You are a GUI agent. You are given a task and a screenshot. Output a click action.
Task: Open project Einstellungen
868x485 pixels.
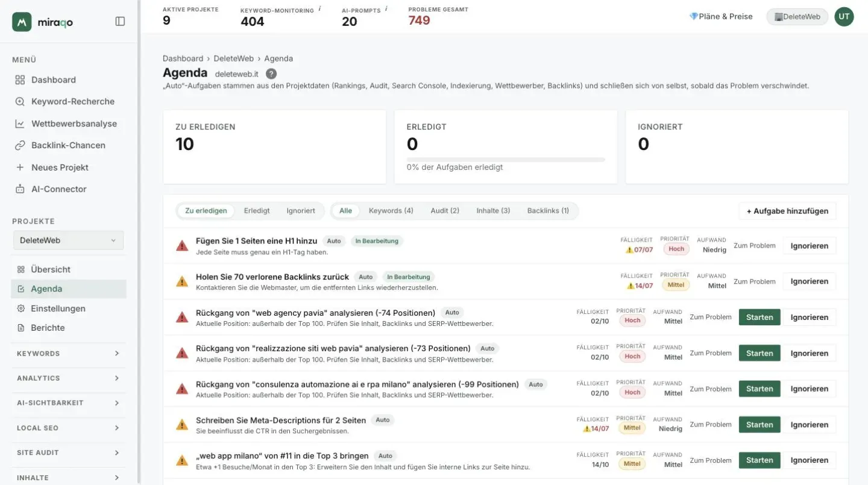(69, 308)
